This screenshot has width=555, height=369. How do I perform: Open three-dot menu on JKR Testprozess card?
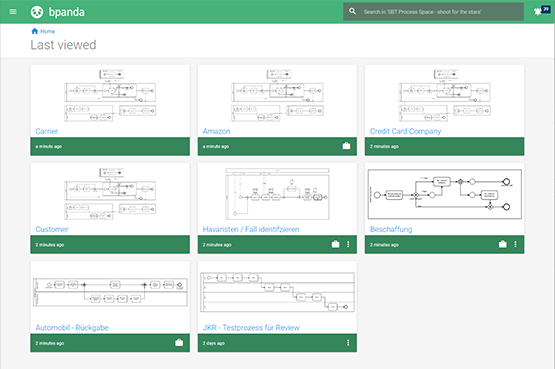pyautogui.click(x=348, y=342)
